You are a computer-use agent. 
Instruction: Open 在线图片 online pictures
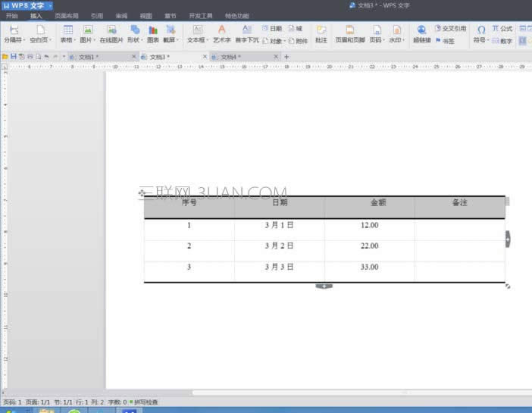111,34
